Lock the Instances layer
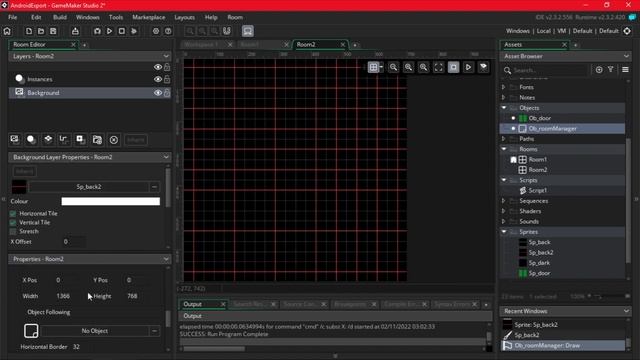 point(167,79)
